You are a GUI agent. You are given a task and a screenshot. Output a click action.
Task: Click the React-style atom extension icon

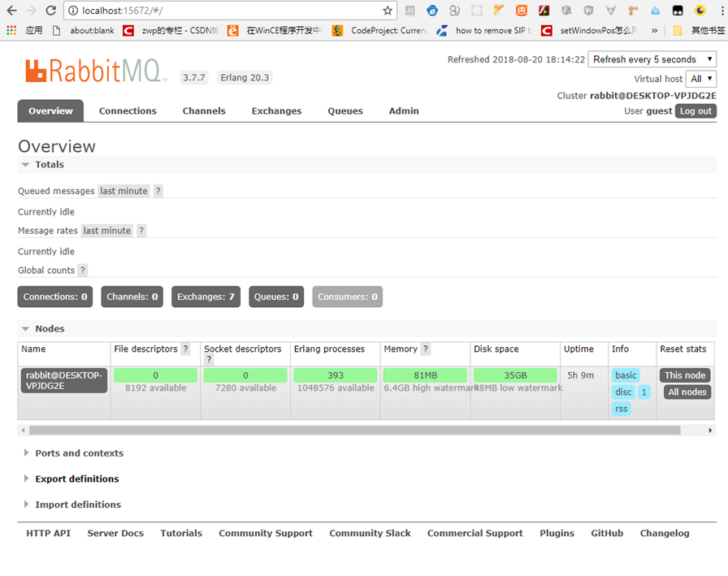pyautogui.click(x=477, y=11)
